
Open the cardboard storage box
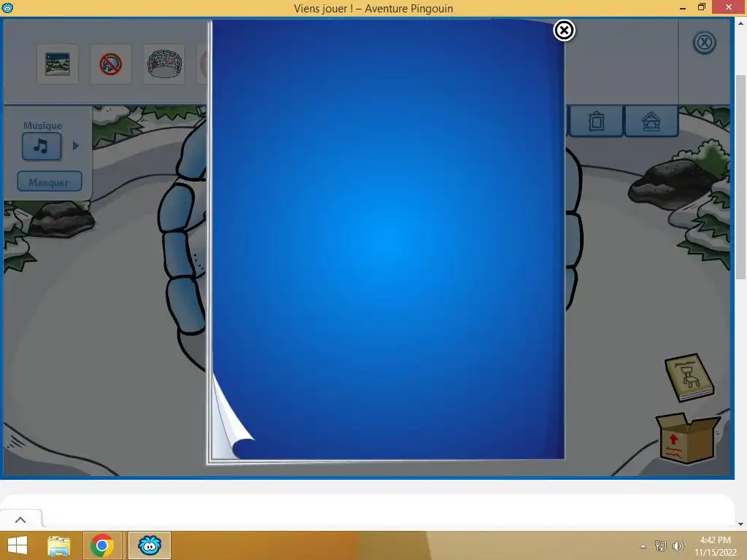click(x=687, y=438)
